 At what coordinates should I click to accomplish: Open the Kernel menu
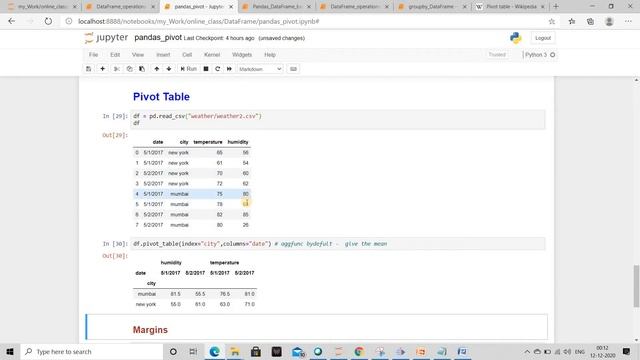coord(212,55)
